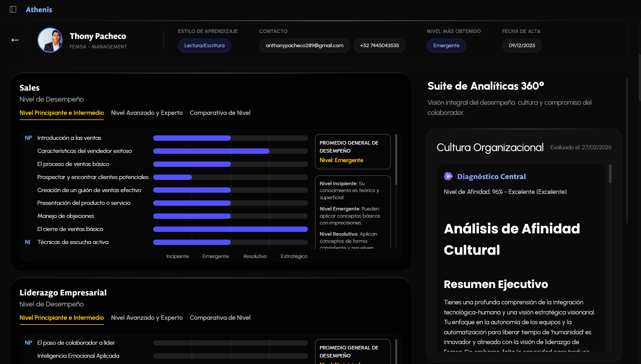Click the Liderazgo level description scrollbar

tap(396, 352)
